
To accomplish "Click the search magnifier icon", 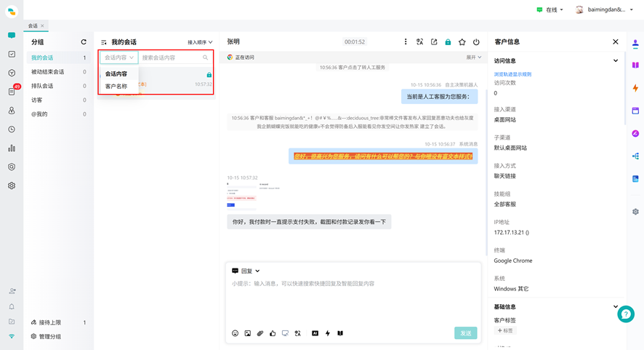I will [x=206, y=57].
